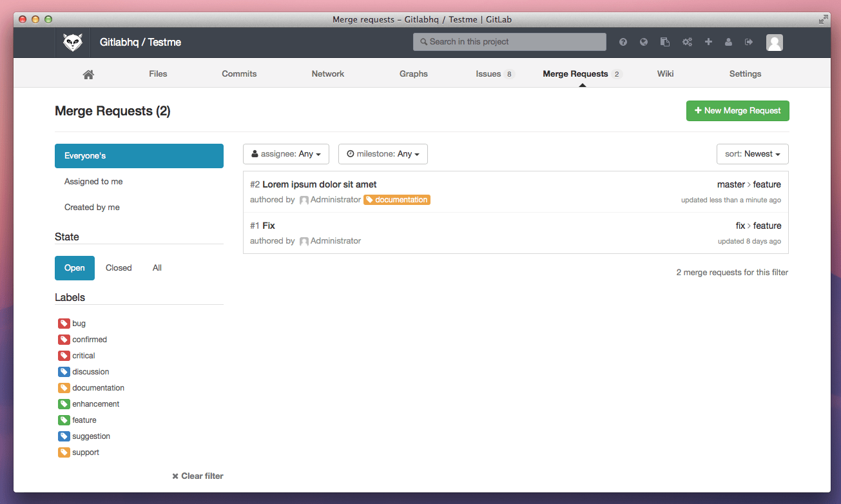This screenshot has width=841, height=504.
Task: Select the Open state filter
Action: pyautogui.click(x=74, y=267)
